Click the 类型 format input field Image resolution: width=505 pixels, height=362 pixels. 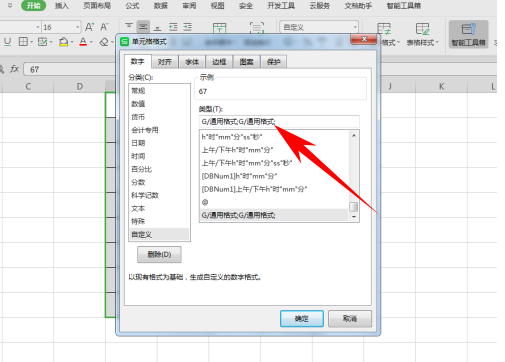279,122
